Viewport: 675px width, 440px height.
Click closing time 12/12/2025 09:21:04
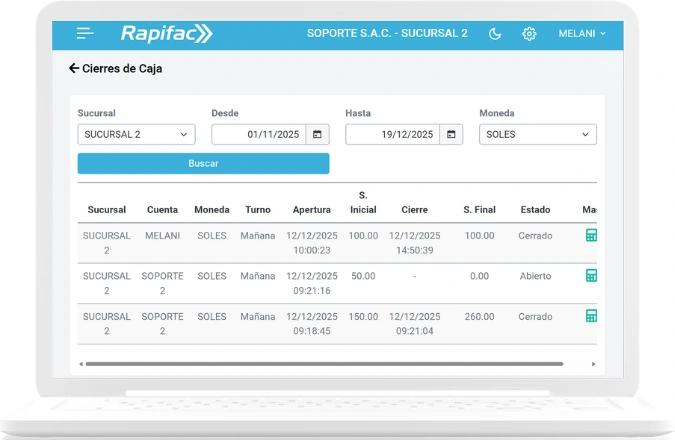coord(415,324)
